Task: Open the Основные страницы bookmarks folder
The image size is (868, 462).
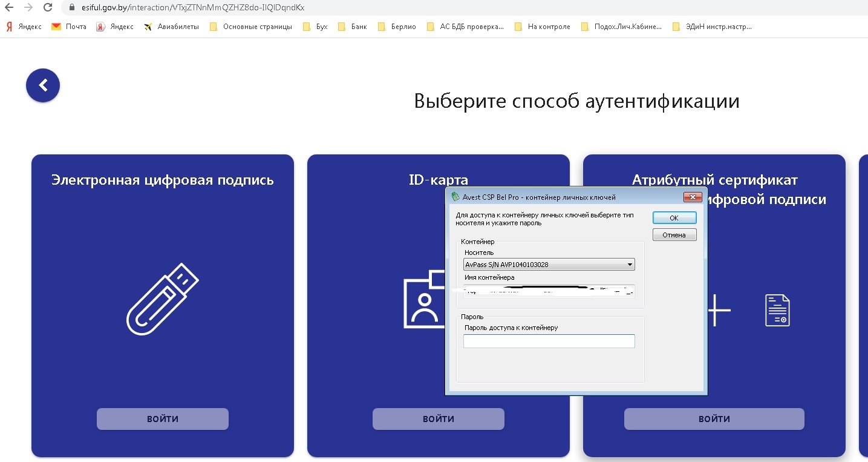Action: click(250, 27)
